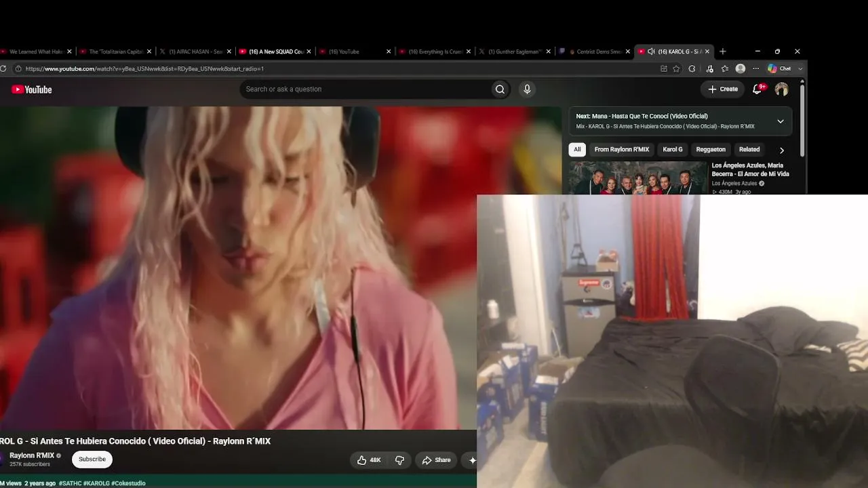The image size is (868, 488).
Task: Select the 'Related' filter chip
Action: click(x=749, y=149)
